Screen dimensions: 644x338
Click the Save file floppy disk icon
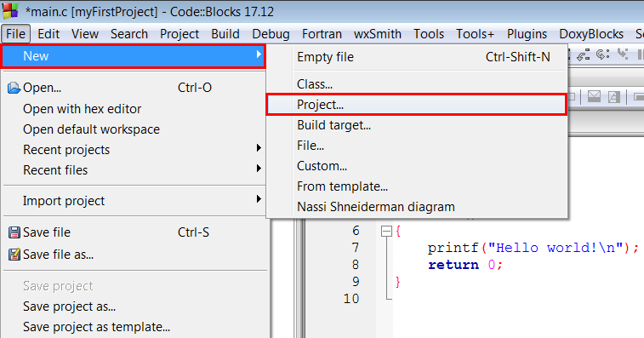(x=14, y=232)
